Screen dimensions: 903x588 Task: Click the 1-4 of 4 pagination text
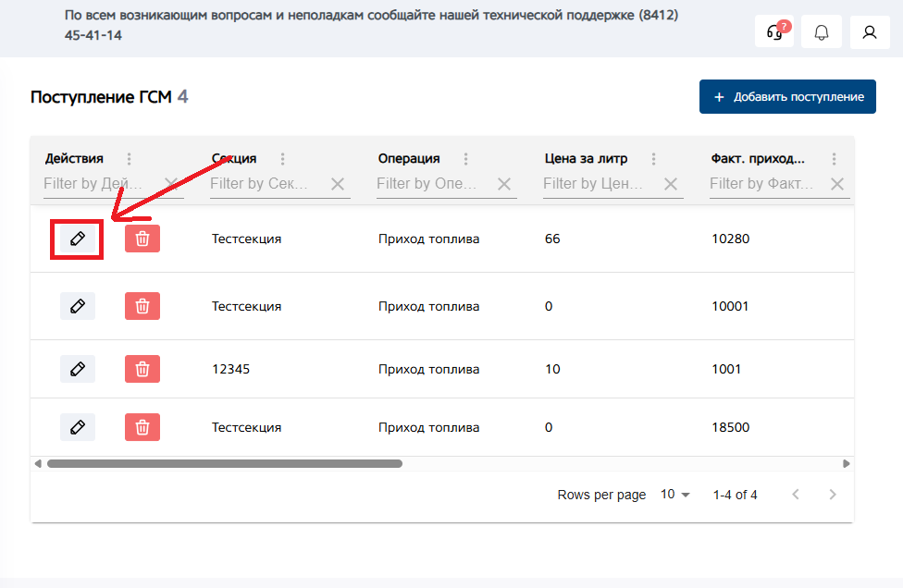(x=735, y=495)
